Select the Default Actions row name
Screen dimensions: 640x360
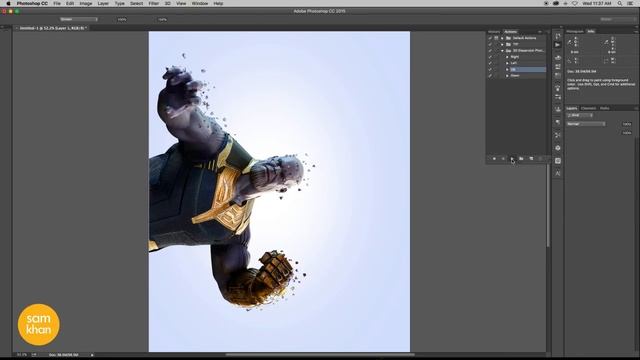click(x=524, y=38)
